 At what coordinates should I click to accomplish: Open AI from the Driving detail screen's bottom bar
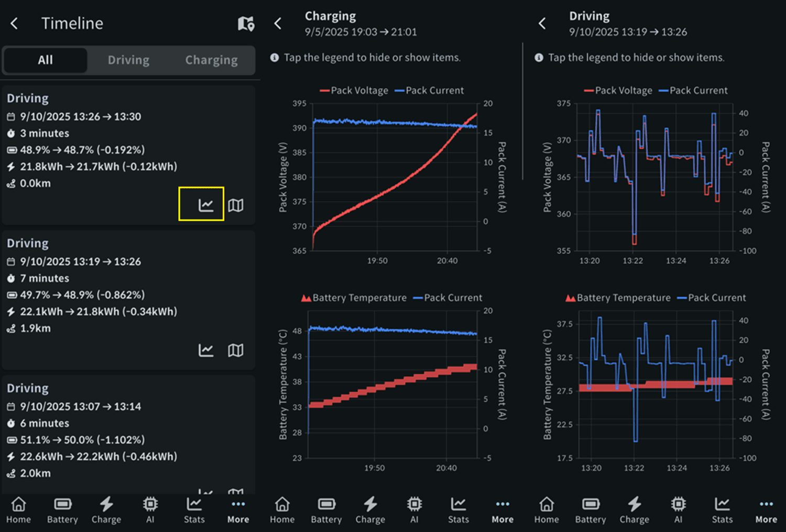[679, 511]
